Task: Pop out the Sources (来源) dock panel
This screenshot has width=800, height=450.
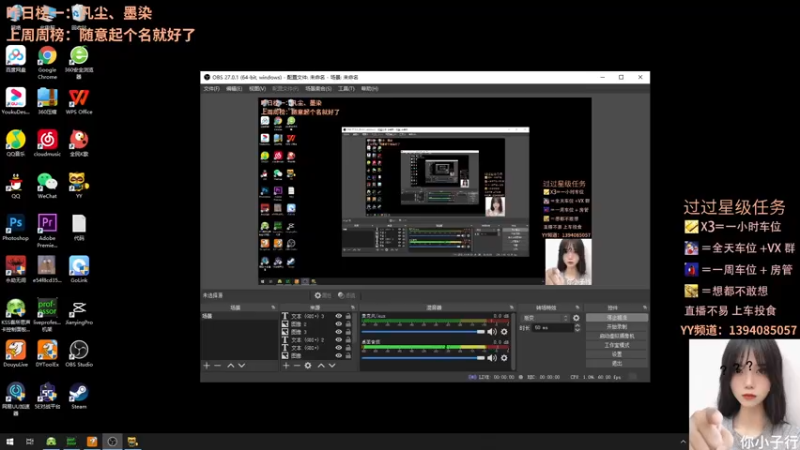Action: (353, 308)
